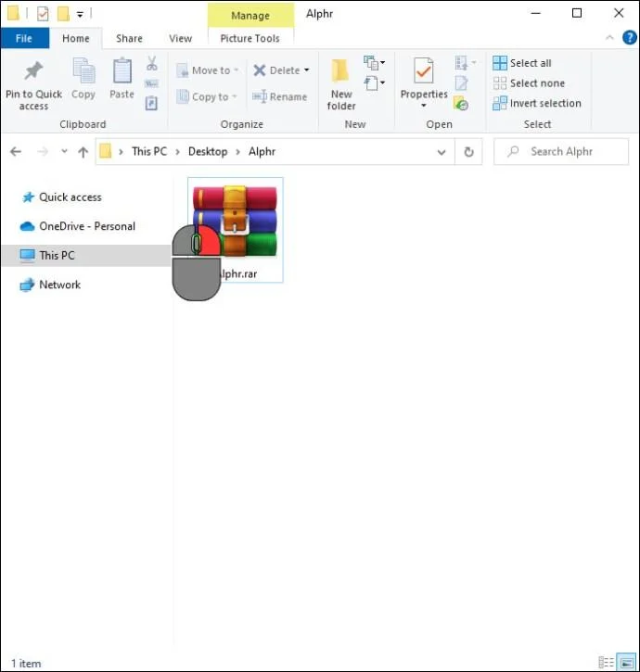
Task: Expand the Delete dropdown arrow
Action: click(x=307, y=70)
